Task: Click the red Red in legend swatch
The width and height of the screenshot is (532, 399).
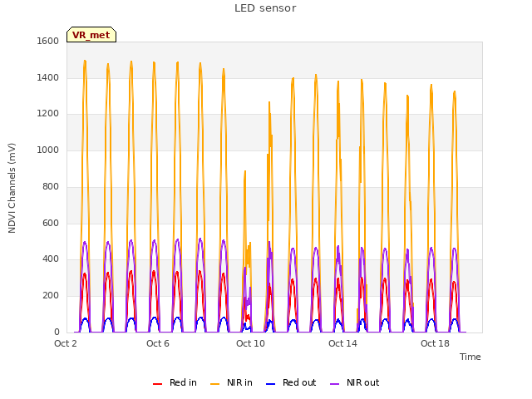Action: click(157, 384)
